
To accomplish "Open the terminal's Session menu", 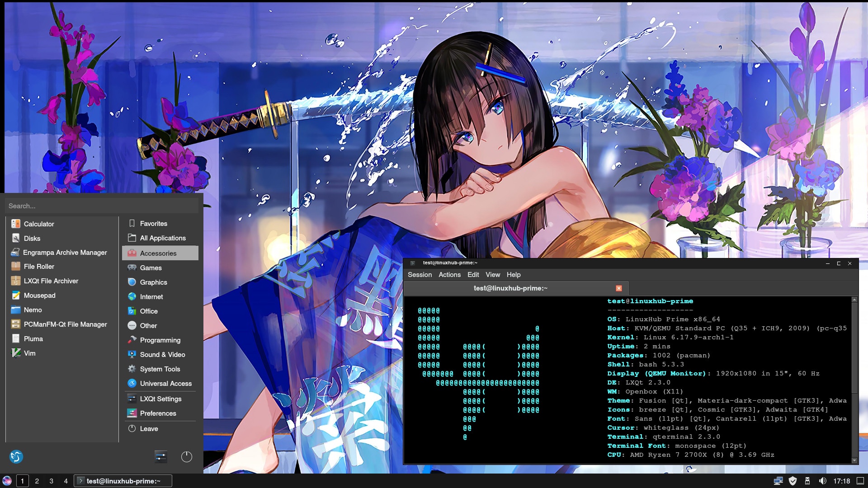I will click(x=420, y=275).
